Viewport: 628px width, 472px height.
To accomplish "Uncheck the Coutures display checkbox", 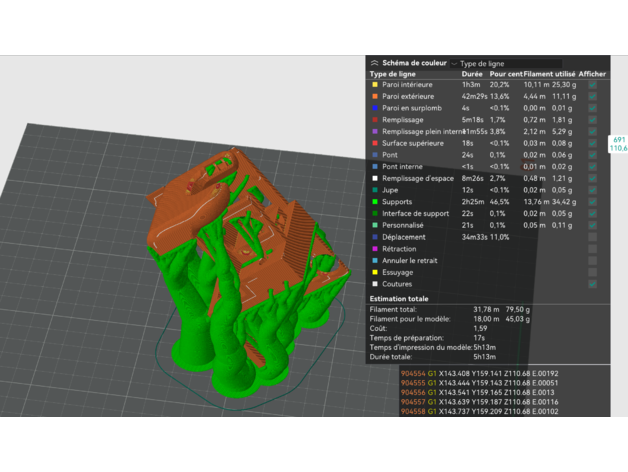I will click(593, 283).
